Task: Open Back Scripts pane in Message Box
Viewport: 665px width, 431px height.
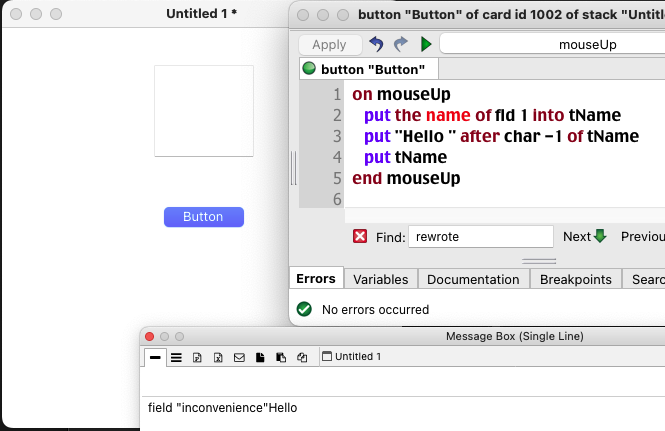Action: pos(281,358)
